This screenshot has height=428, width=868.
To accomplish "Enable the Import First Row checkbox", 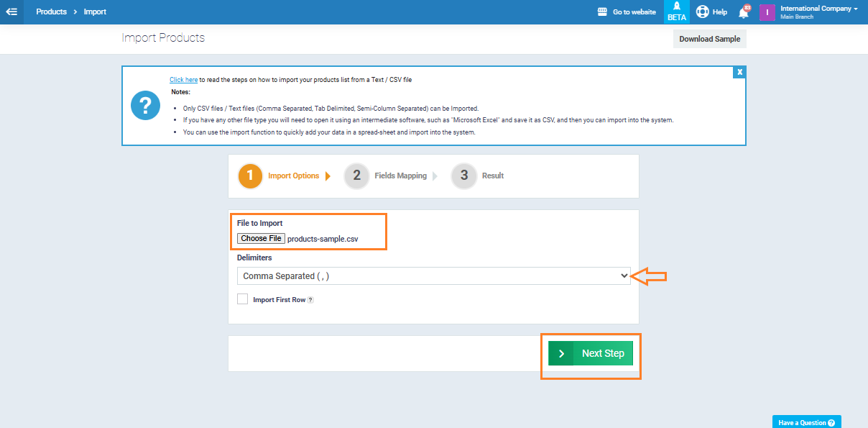I will coord(243,299).
